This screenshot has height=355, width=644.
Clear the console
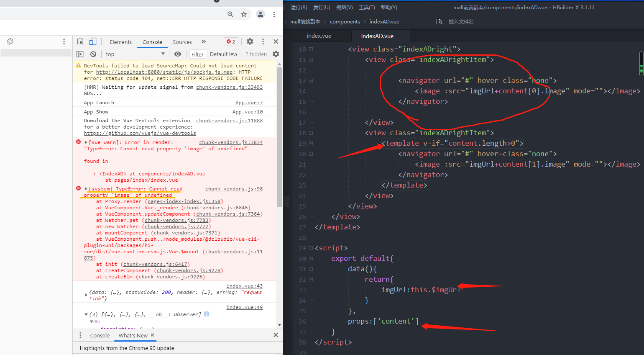pos(93,54)
